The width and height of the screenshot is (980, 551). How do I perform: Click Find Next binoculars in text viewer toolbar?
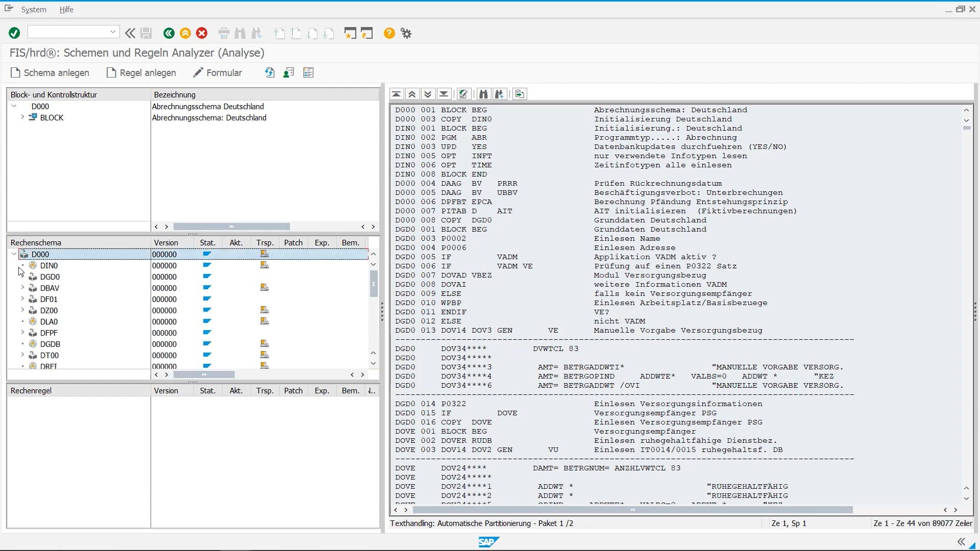pos(499,94)
